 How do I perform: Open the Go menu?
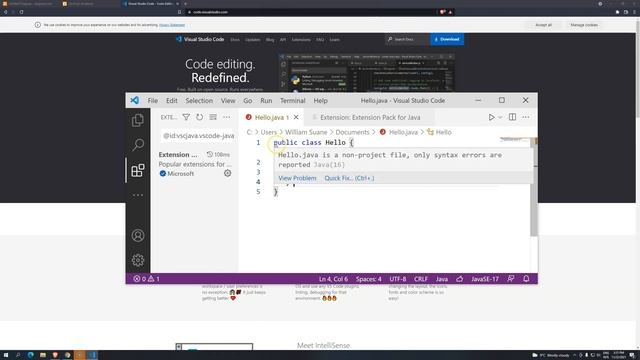[x=247, y=100]
